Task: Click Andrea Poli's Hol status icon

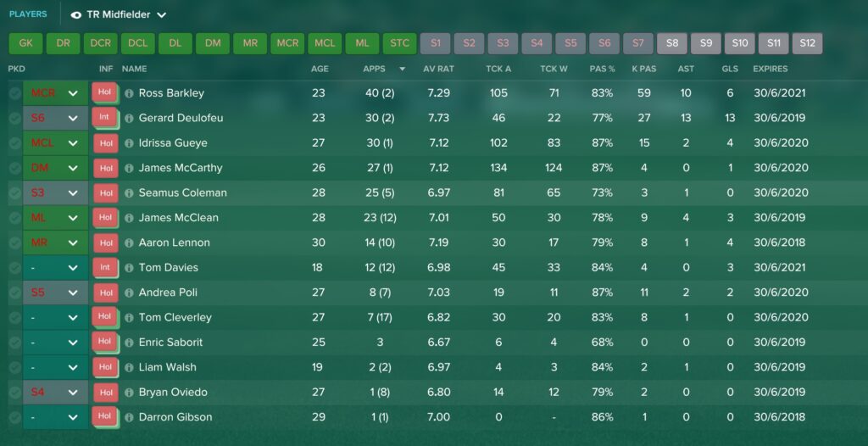Action: (x=105, y=293)
